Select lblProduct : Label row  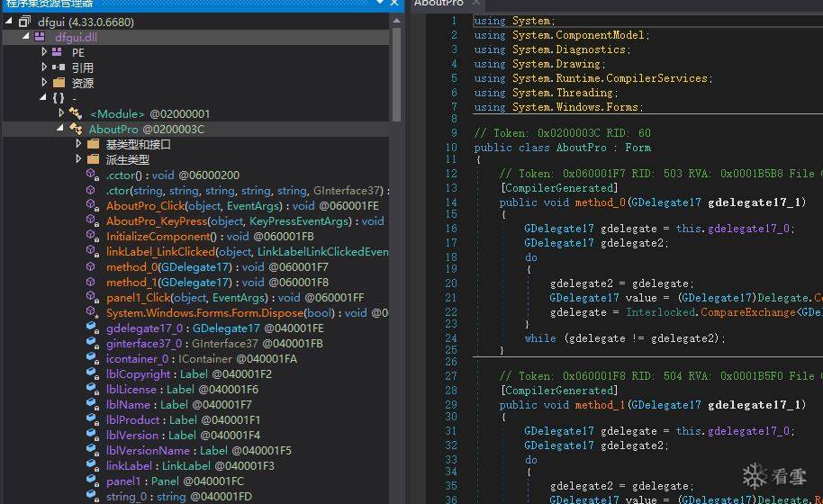point(183,419)
